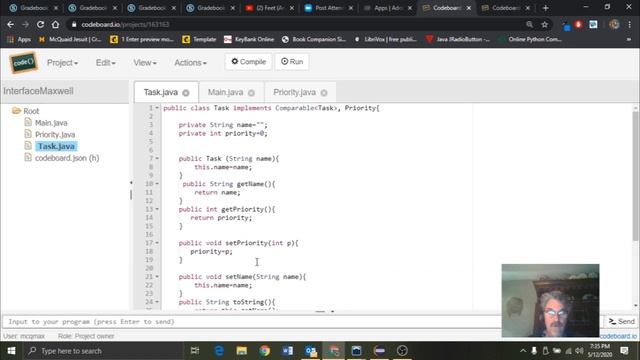Open Outlook from the taskbar
640x360 pixels.
click(311, 351)
